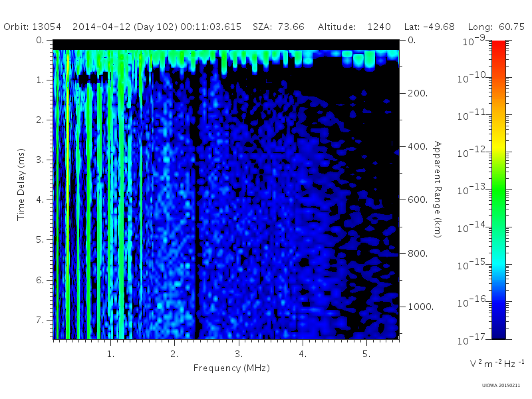This screenshot has height=399, width=532.
Task: Click the 5. tick label on frequency axis
Action: (366, 354)
